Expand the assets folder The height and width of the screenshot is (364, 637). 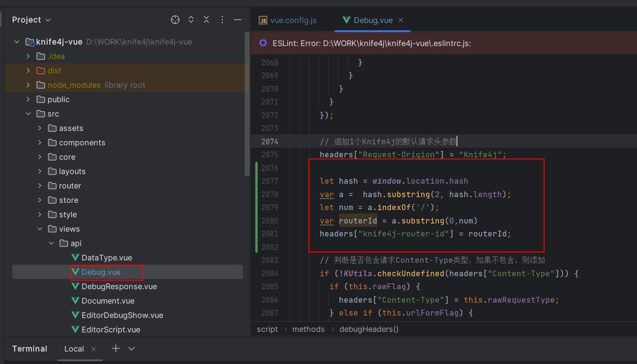(x=40, y=128)
